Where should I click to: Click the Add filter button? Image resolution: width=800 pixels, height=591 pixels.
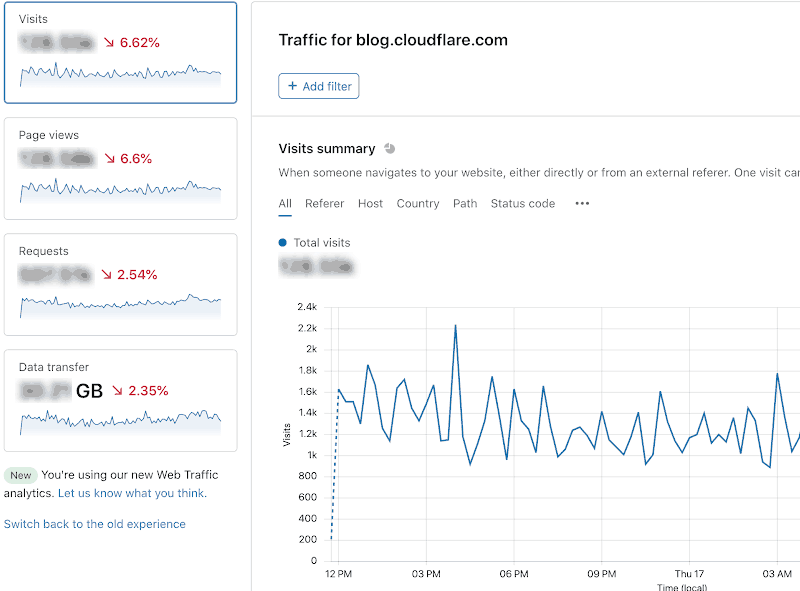318,86
